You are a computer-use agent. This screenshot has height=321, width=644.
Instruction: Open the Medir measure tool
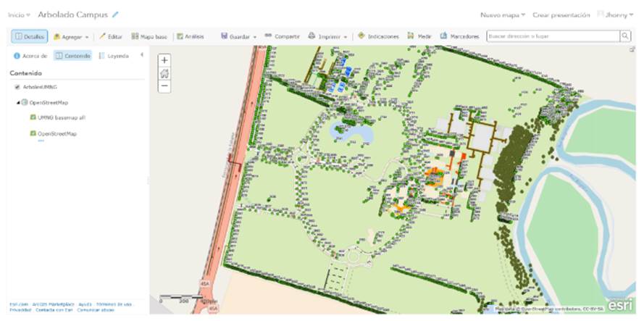(414, 36)
